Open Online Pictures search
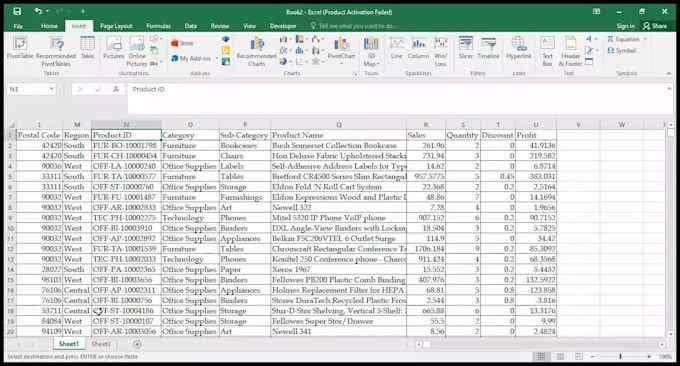This screenshot has height=366, width=680. (x=137, y=51)
